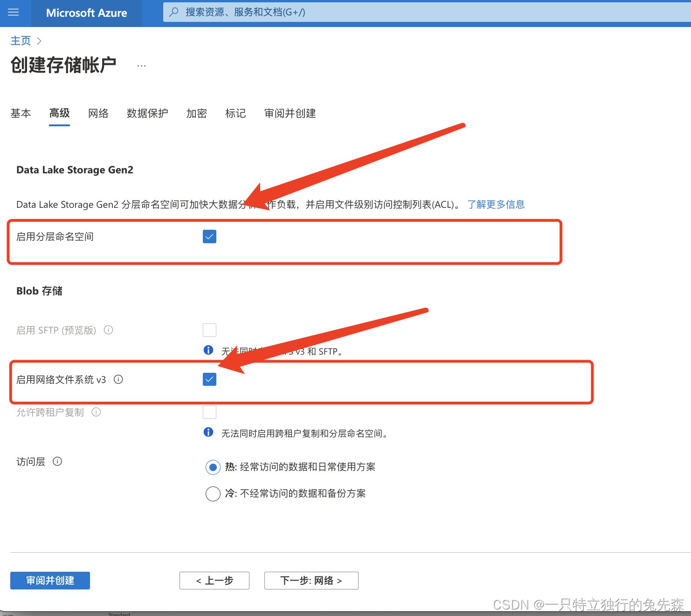Click the 创建存储帐户 page title

[63, 65]
